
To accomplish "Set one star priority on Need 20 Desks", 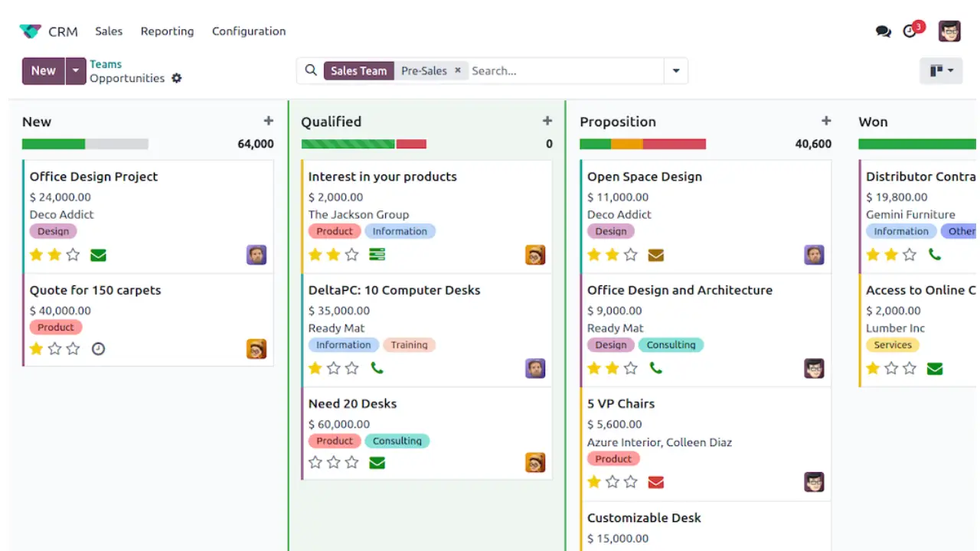I will [315, 462].
